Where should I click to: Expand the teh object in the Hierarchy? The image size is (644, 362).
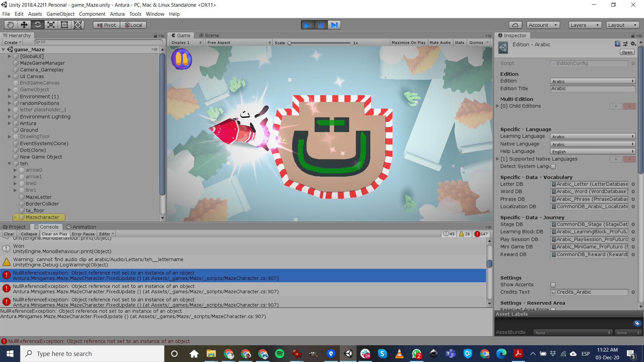coord(9,164)
